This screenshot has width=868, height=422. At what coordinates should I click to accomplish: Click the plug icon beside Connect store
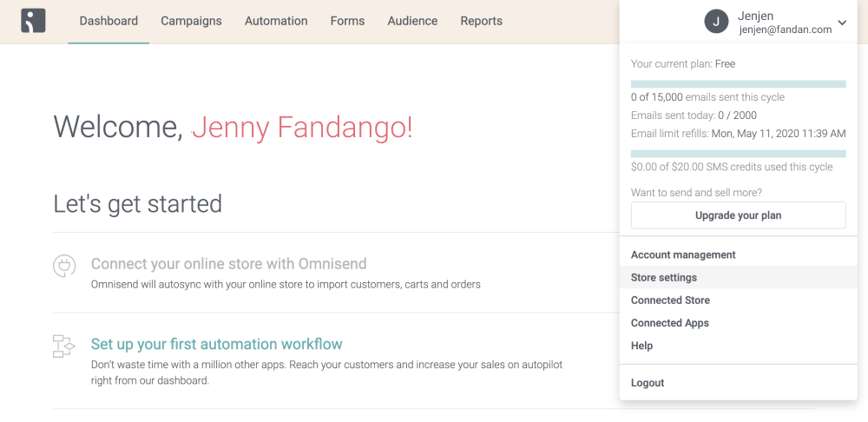point(64,265)
